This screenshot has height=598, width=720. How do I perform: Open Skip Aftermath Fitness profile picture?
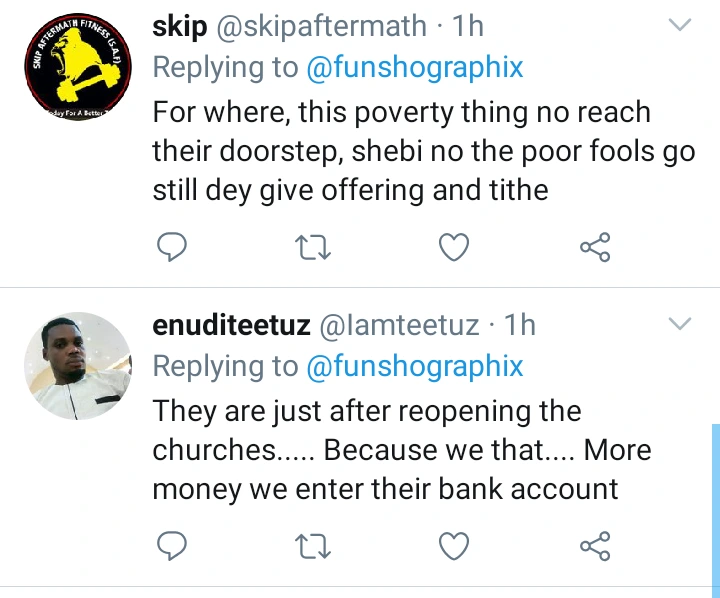click(78, 67)
